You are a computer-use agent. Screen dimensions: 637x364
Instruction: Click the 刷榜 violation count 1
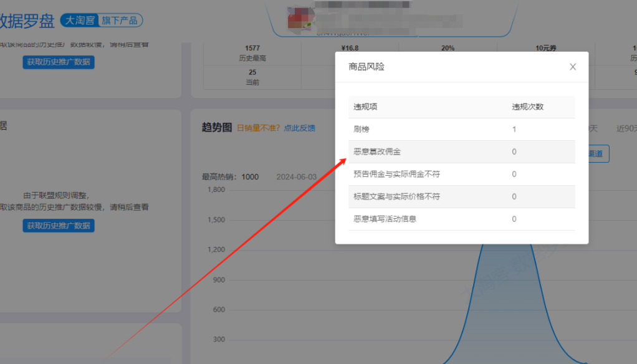point(514,129)
